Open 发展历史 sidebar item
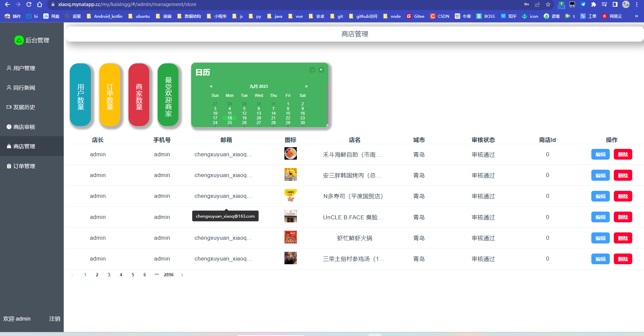The image size is (644, 336). [21, 107]
